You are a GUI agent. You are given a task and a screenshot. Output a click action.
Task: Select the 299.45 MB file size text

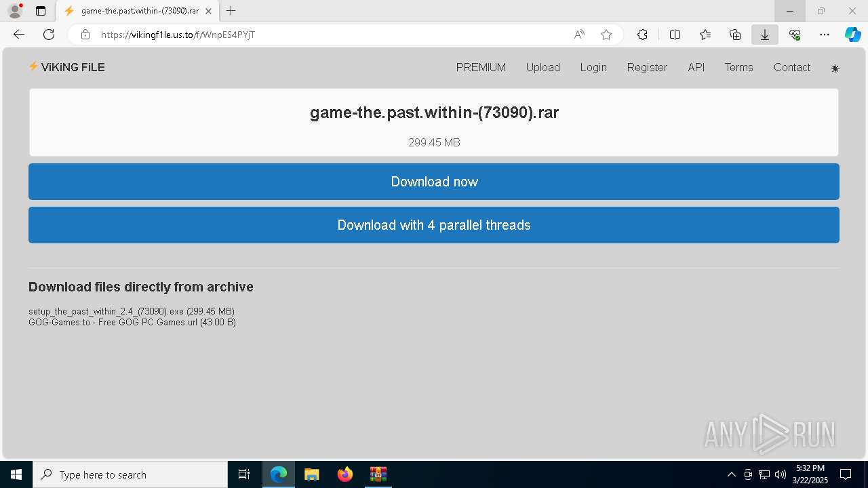click(434, 142)
